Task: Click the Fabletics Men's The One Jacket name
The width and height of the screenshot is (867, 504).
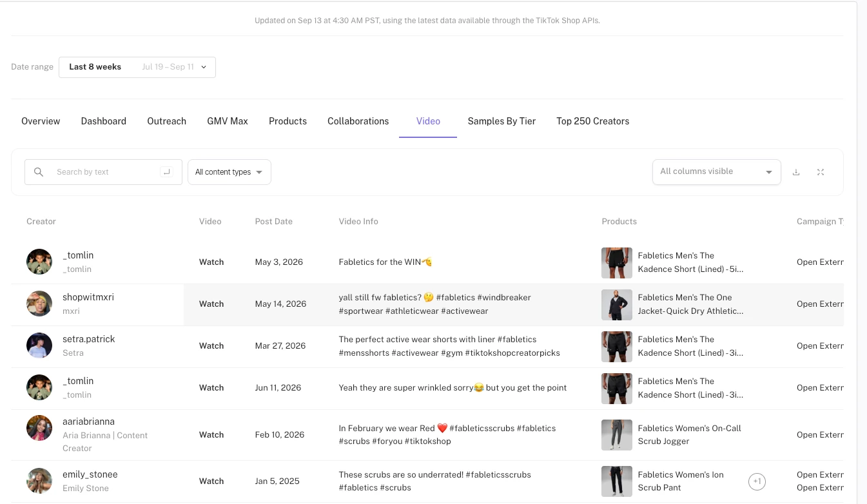Action: pos(691,304)
